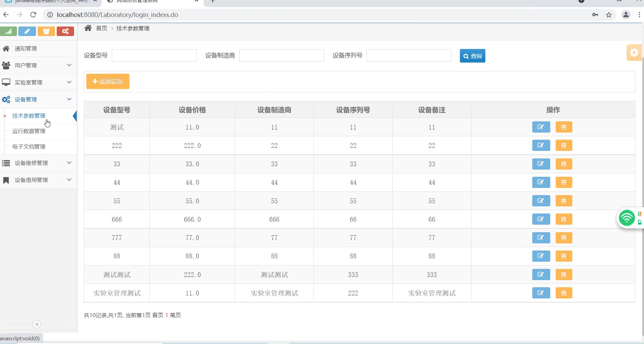644x344 pixels.
Task: Expand the 用户管理 menu
Action: pyautogui.click(x=38, y=65)
